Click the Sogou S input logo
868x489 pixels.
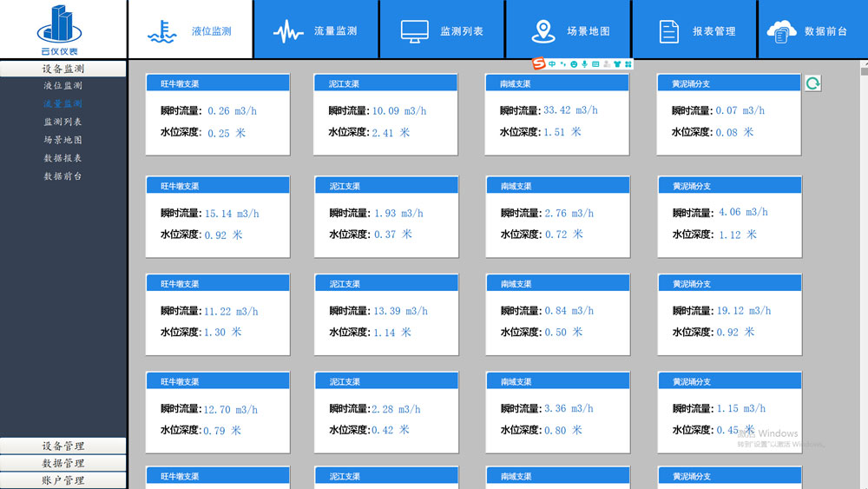click(x=539, y=63)
